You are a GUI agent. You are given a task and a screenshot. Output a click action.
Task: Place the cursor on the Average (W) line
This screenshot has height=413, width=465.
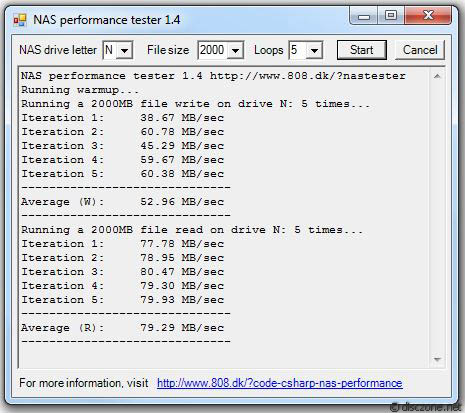pyautogui.click(x=122, y=202)
